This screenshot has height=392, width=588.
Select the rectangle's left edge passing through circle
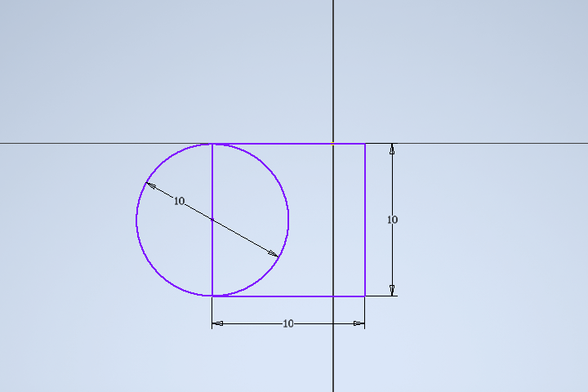coord(212,220)
